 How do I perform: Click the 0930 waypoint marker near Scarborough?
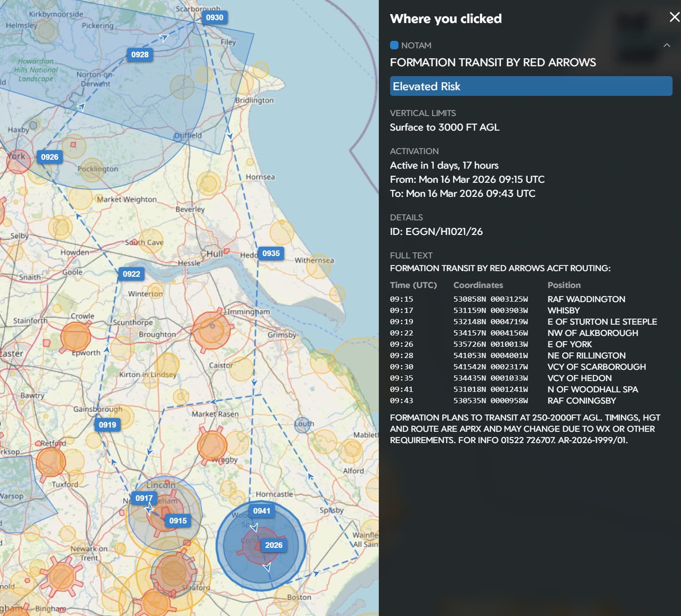tap(214, 18)
